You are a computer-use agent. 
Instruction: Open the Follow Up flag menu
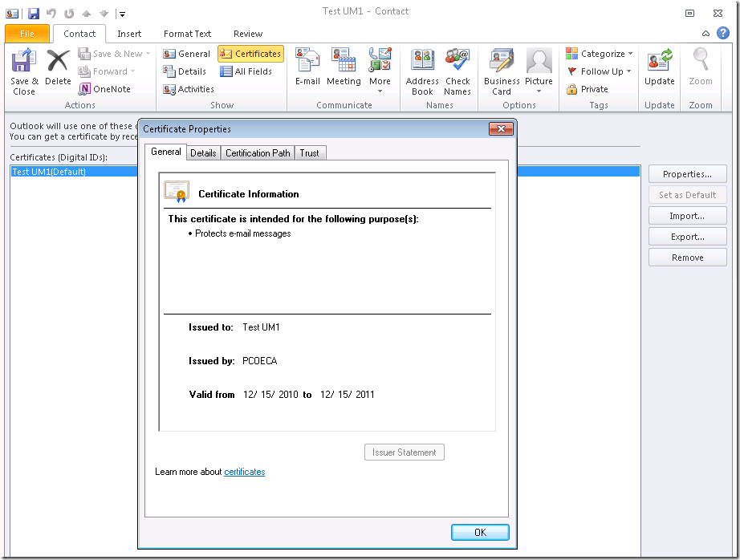(600, 71)
